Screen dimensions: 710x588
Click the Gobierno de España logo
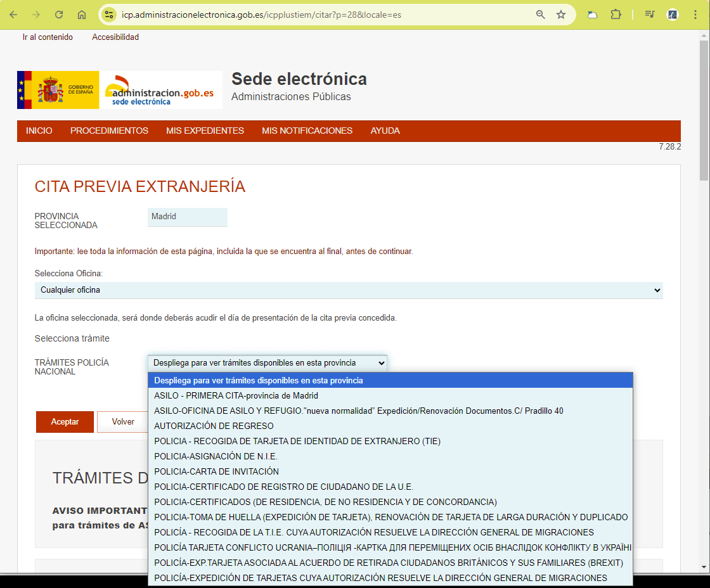pos(58,89)
